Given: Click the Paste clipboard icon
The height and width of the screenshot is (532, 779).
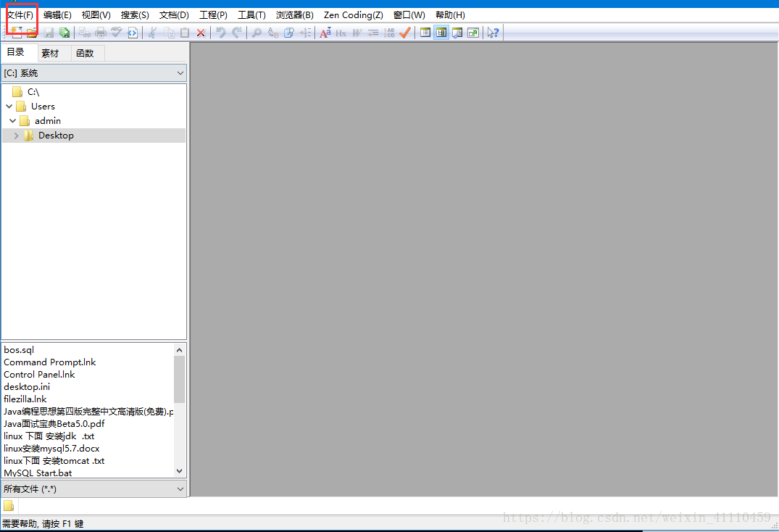Looking at the screenshot, I should point(185,33).
